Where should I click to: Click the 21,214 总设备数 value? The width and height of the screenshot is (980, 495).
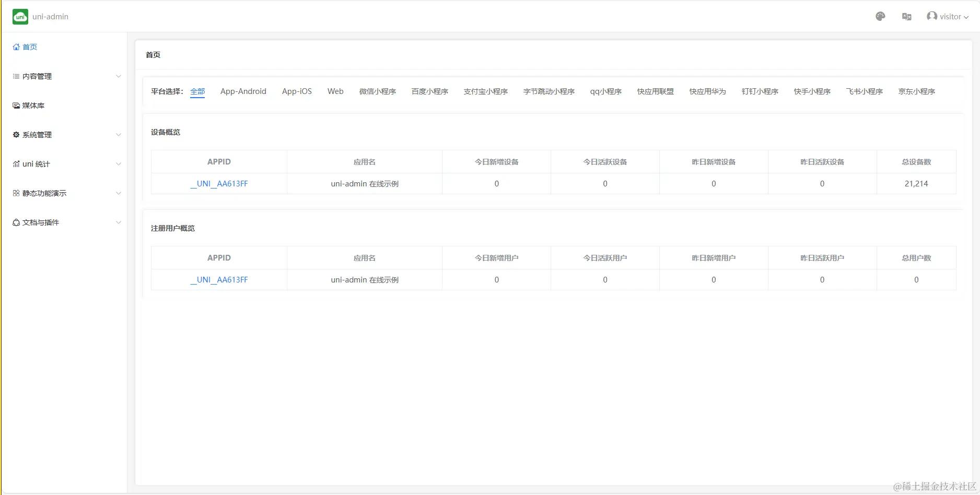[x=916, y=184]
